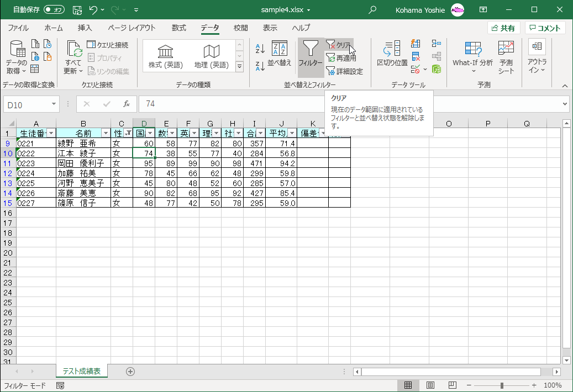Click the zoom slider handle
Viewport: 573px width, 392px height.
click(502, 385)
